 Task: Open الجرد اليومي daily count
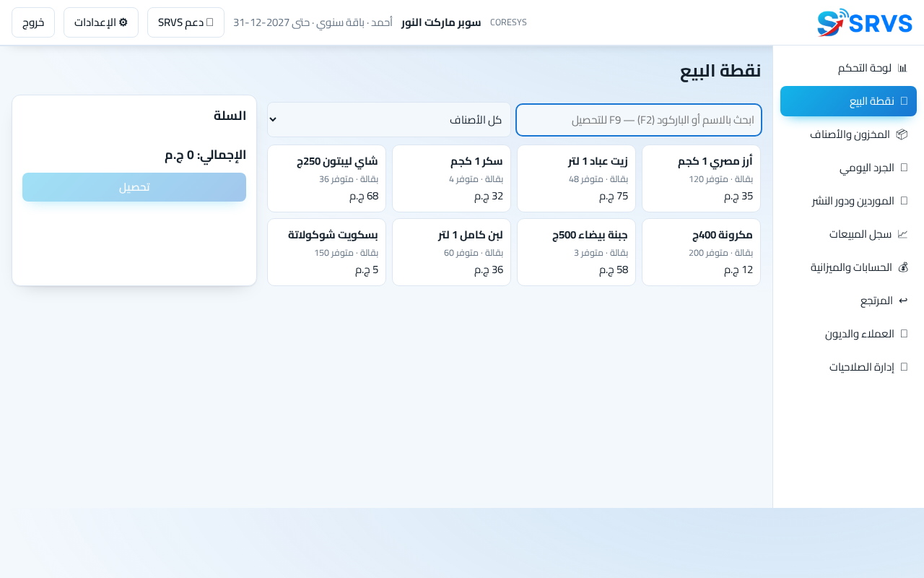click(848, 168)
